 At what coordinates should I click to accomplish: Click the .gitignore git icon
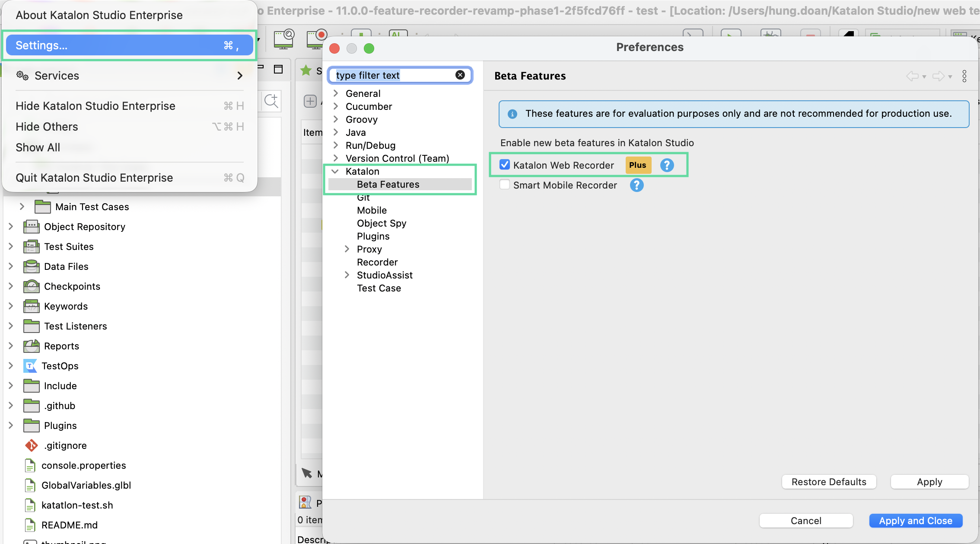(31, 445)
